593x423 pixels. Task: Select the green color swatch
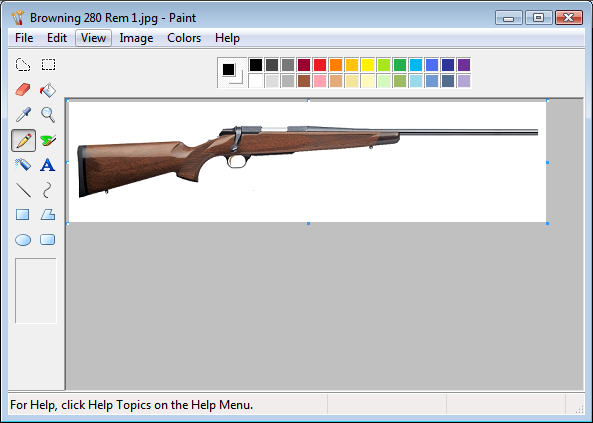tap(400, 65)
